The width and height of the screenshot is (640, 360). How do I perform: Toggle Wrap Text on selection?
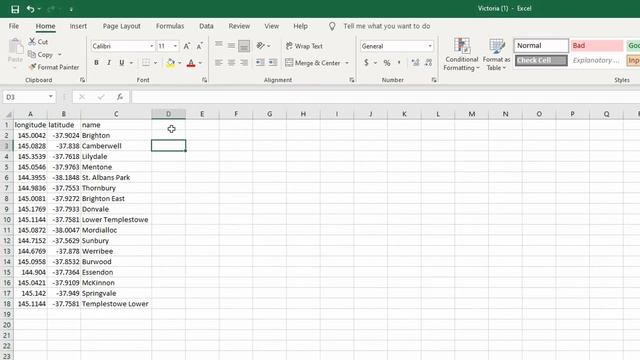pyautogui.click(x=304, y=46)
